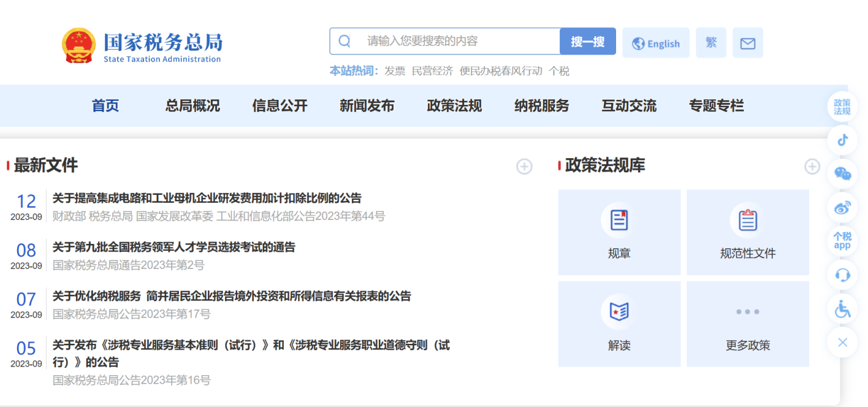
Task: Collapse the floating sidebar with the X toggle
Action: [x=842, y=342]
